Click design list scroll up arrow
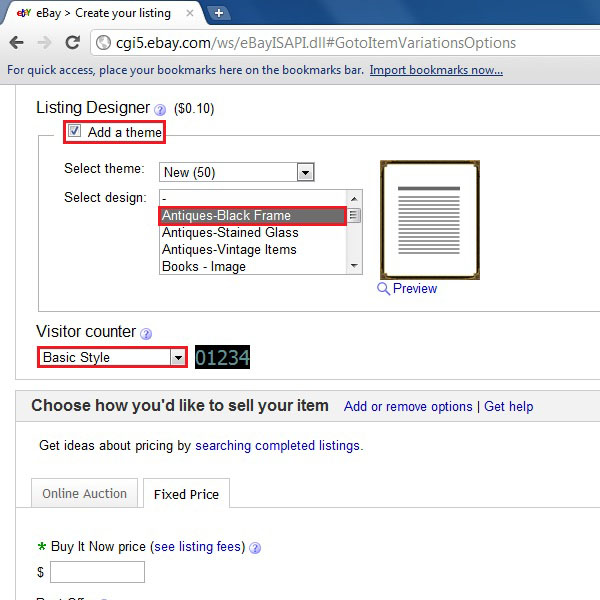This screenshot has width=600, height=600. click(354, 199)
